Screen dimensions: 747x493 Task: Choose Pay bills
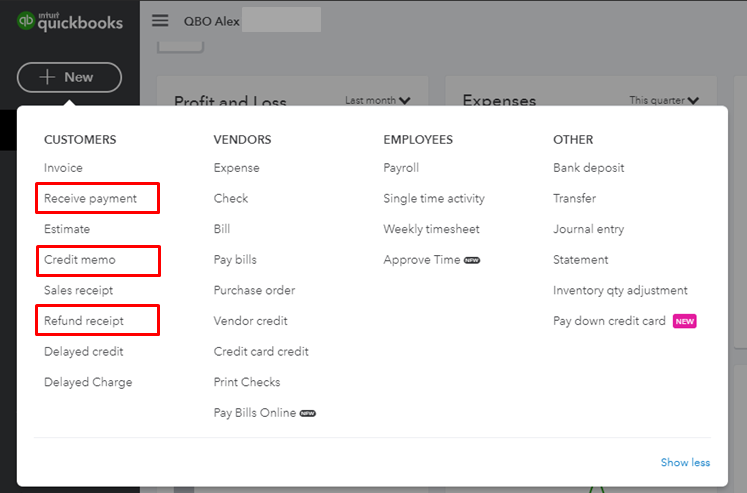pos(235,260)
